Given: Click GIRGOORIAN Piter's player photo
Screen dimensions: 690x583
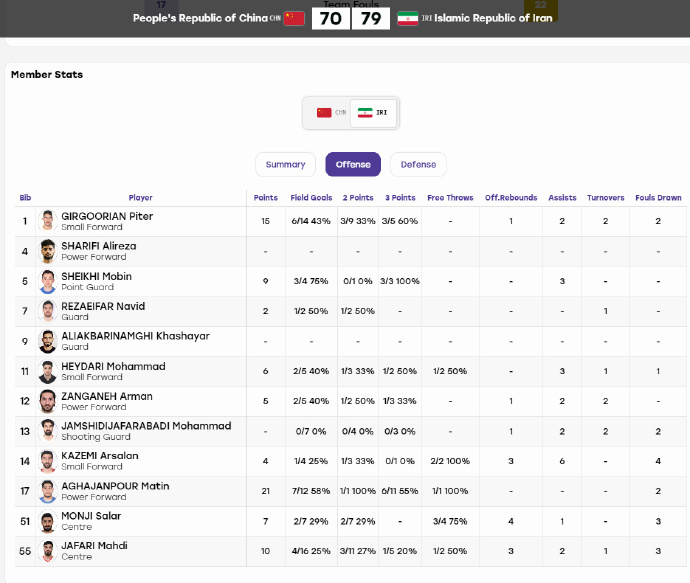Looking at the screenshot, I should click(x=48, y=221).
